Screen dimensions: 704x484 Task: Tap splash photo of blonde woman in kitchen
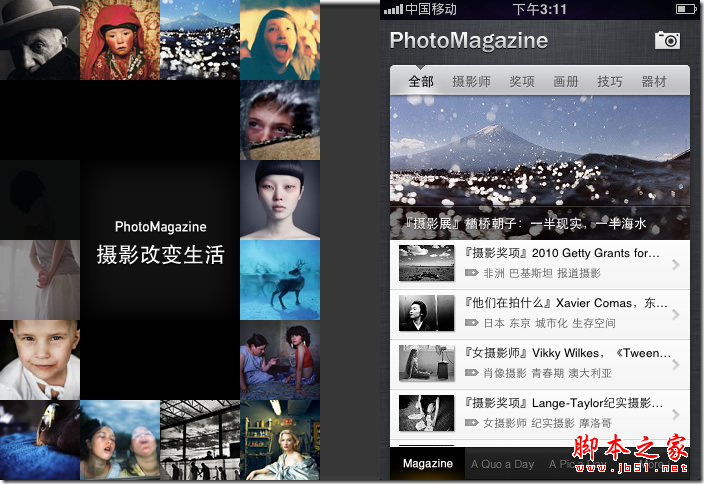tap(280, 440)
